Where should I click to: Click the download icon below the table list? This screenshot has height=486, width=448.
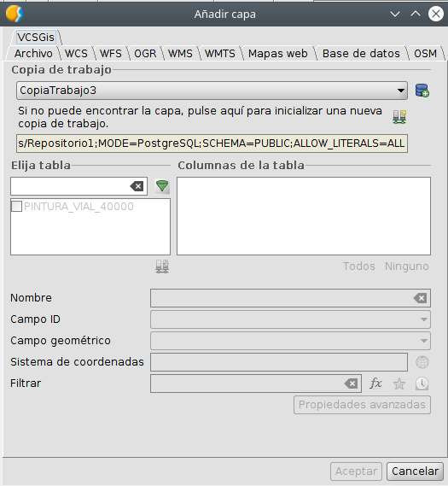[x=162, y=266]
